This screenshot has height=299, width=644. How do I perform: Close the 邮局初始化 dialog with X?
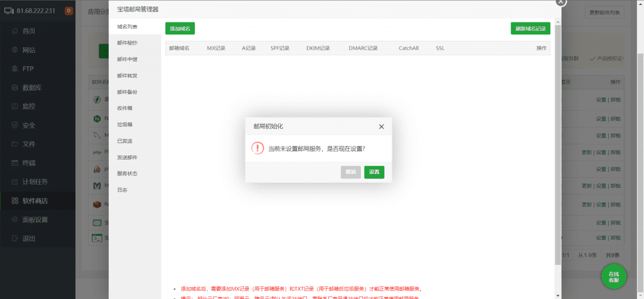point(381,126)
